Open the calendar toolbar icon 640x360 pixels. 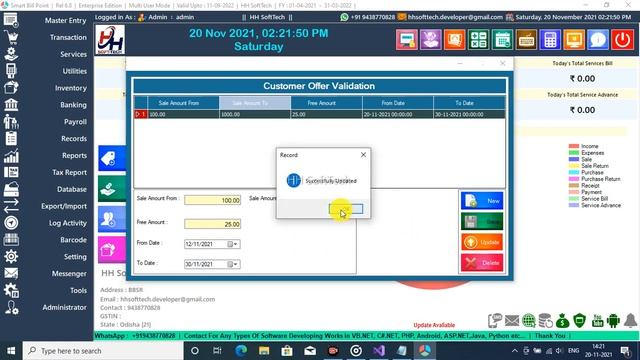(x=502, y=40)
